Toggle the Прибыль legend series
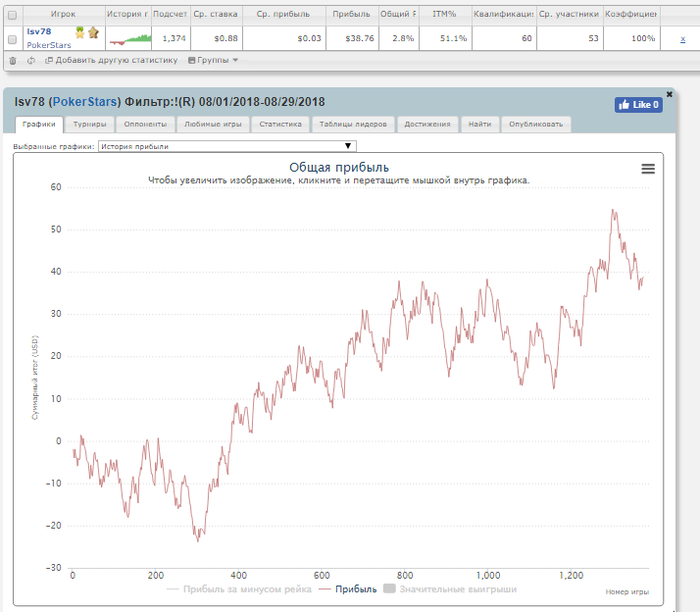The height and width of the screenshot is (612, 700). coord(348,589)
